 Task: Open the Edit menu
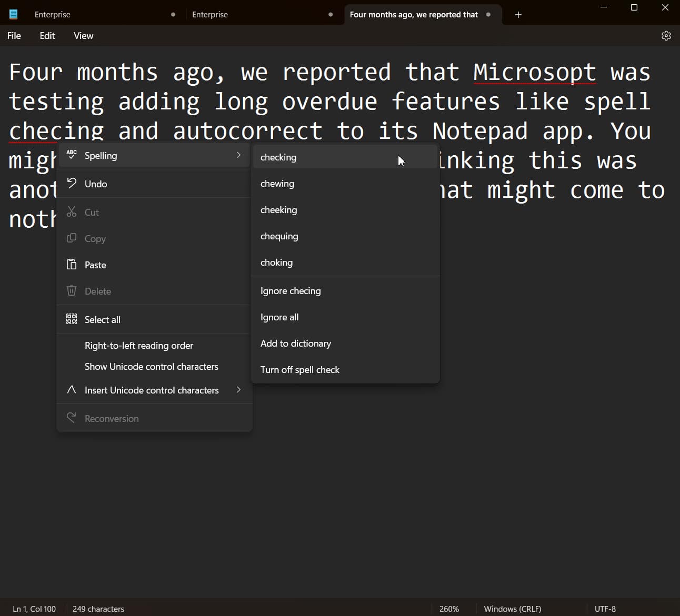[47, 35]
